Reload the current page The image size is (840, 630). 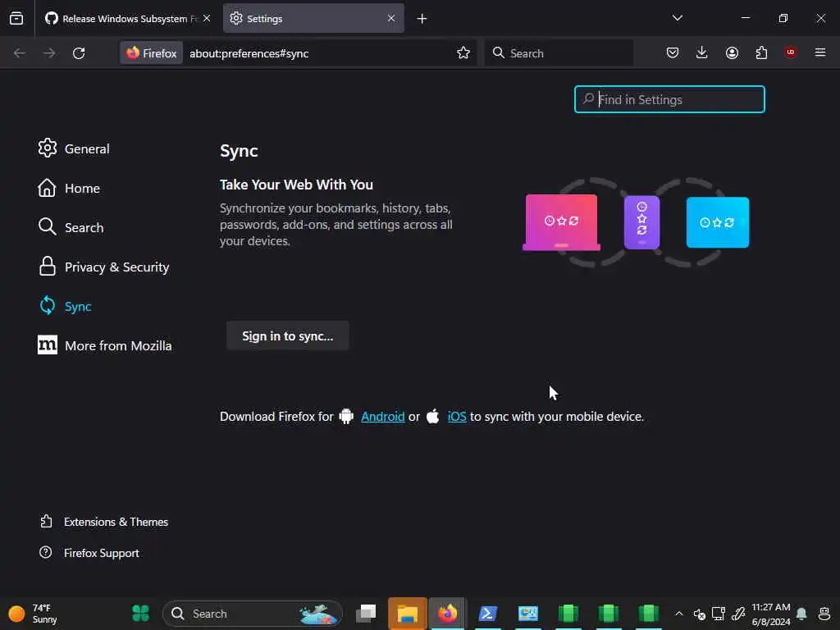tap(79, 53)
